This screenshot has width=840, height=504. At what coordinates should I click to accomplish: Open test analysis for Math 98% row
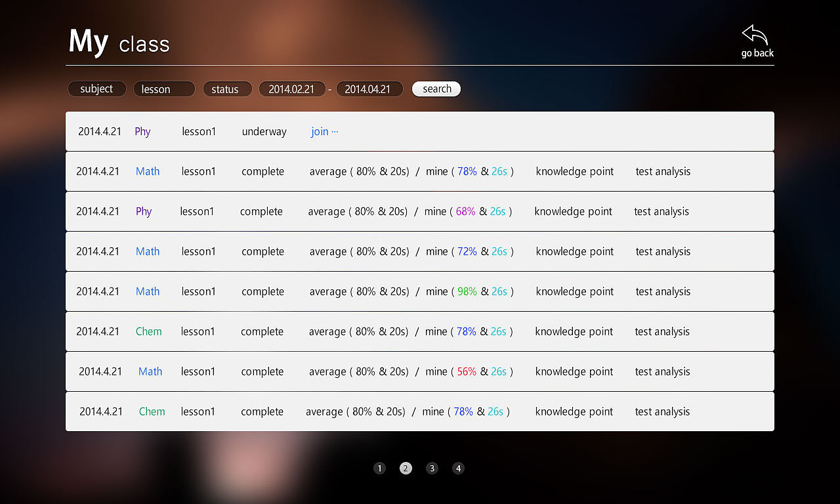(x=663, y=292)
